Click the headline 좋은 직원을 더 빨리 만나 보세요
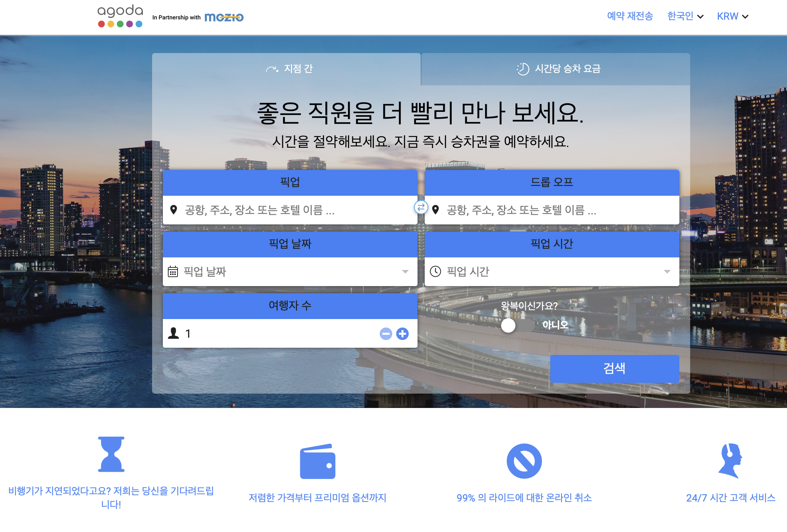Viewport: 787px width, 532px height. (420, 113)
